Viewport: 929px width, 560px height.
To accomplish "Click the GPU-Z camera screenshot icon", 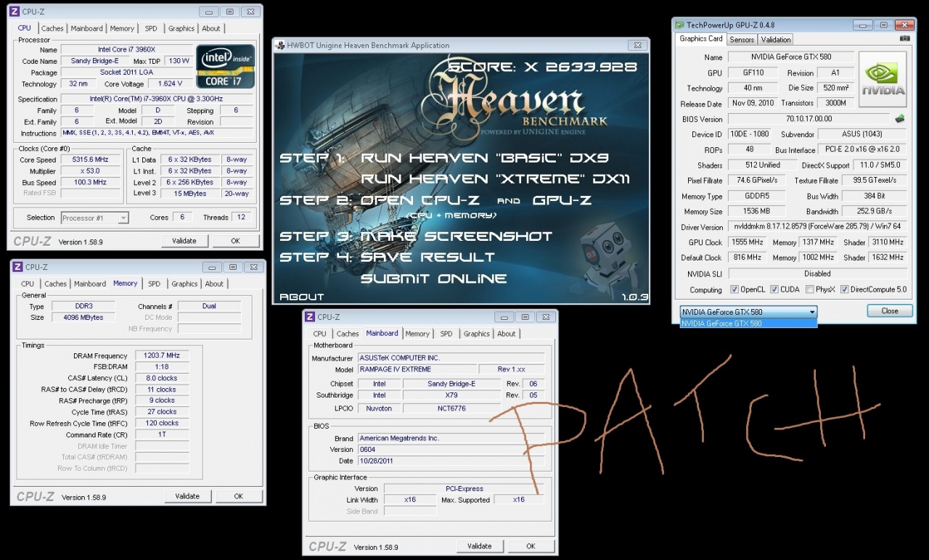I will coord(904,38).
